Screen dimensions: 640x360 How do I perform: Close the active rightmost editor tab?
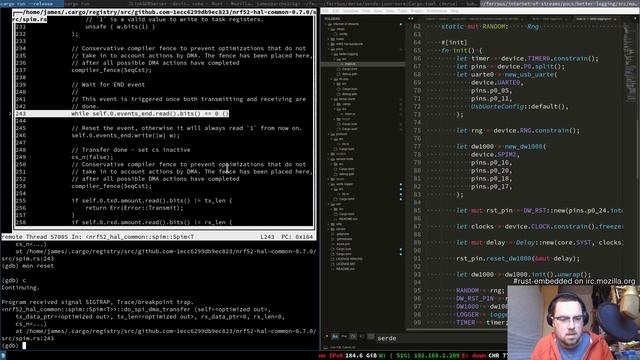pos(615,19)
